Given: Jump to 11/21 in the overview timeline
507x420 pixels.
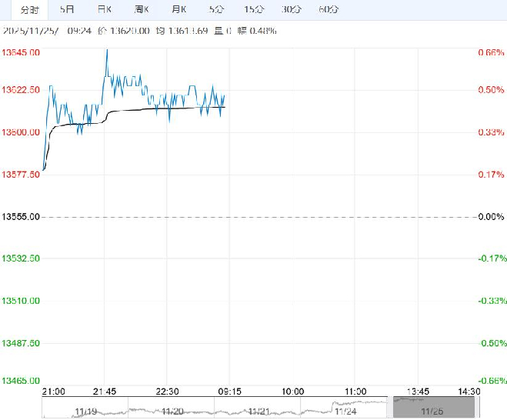Looking at the screenshot, I should 258,412.
